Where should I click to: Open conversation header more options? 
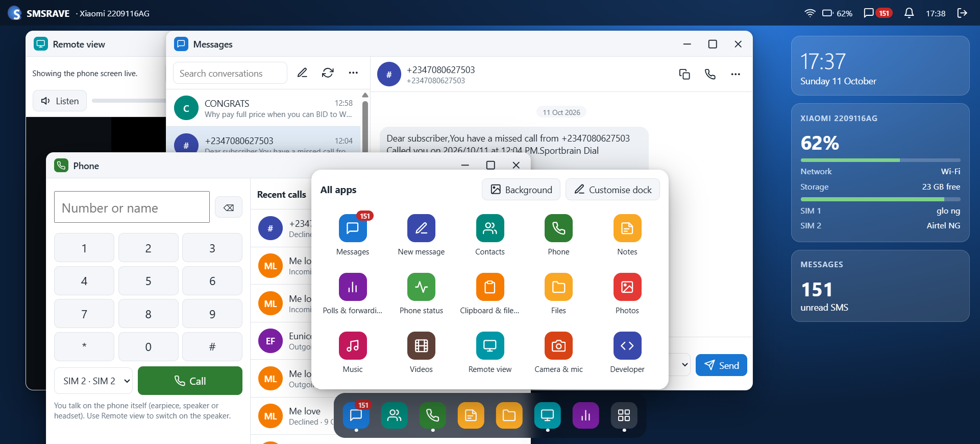pyautogui.click(x=736, y=74)
